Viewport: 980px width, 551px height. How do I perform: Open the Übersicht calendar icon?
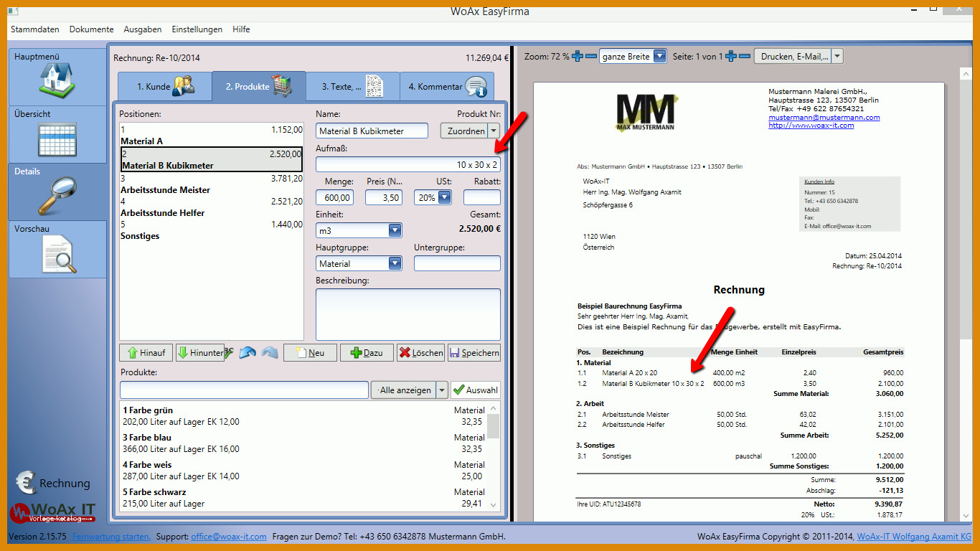pyautogui.click(x=58, y=139)
